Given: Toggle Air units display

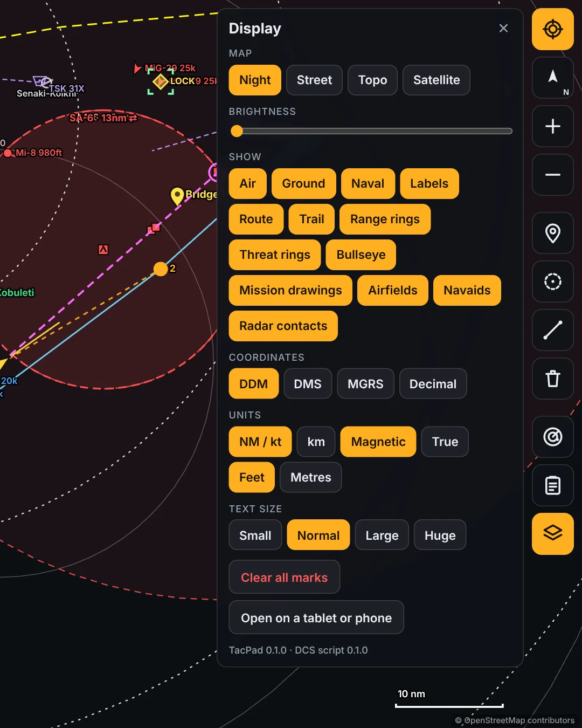Looking at the screenshot, I should [248, 183].
